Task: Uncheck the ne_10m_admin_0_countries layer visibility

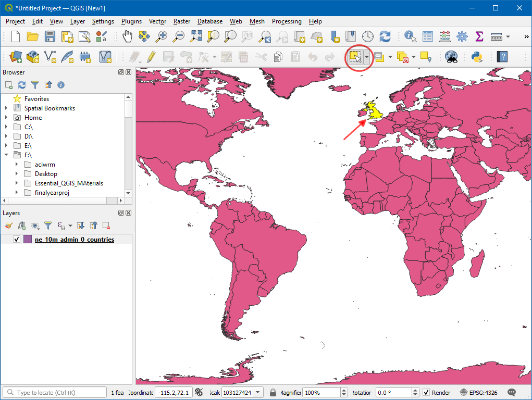Action: [x=17, y=240]
